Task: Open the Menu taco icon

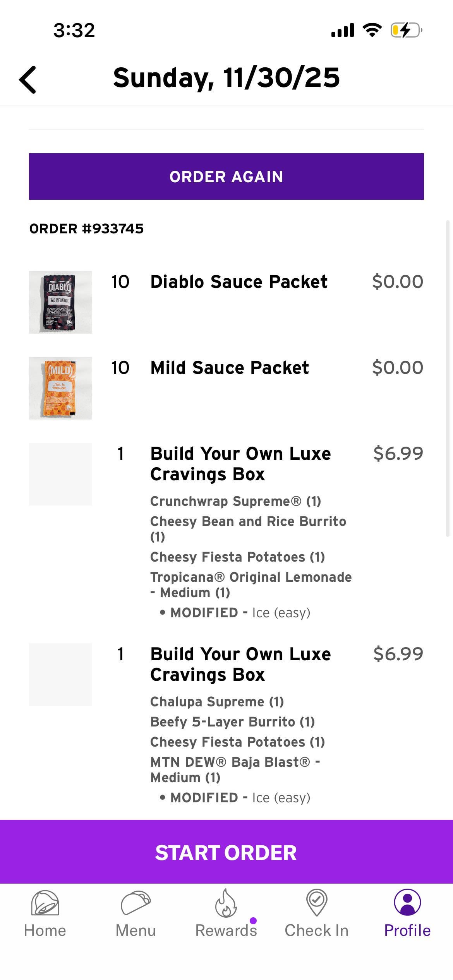Action: [136, 903]
